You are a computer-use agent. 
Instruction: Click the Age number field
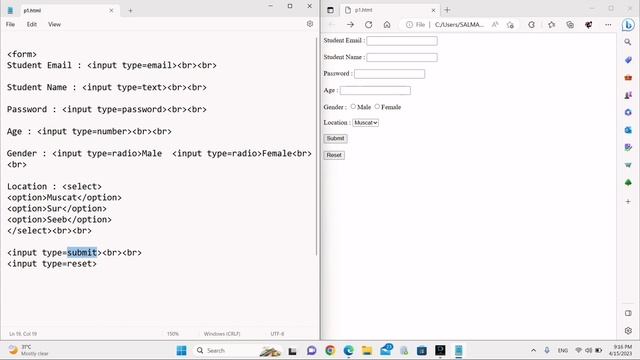(x=375, y=91)
